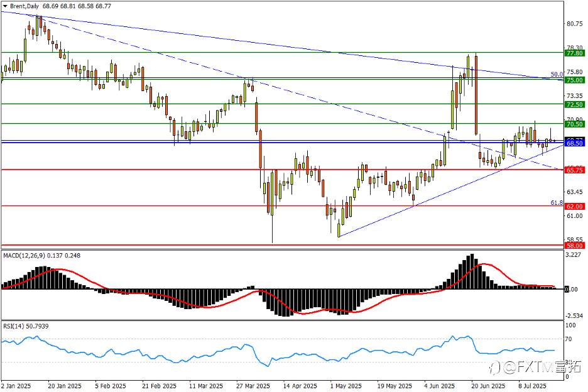Click the Brent,Daily chart title
Screen dimensions: 588x392
point(23,6)
